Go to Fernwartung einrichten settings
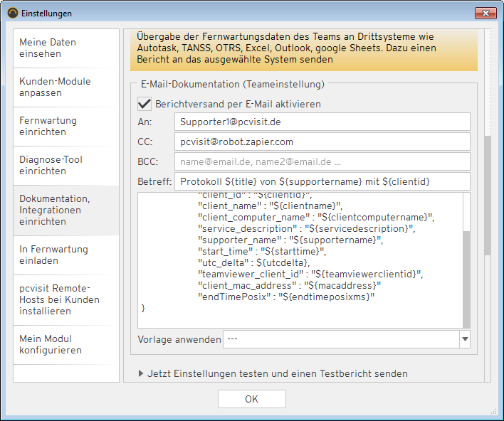504x421 pixels. tap(66, 126)
